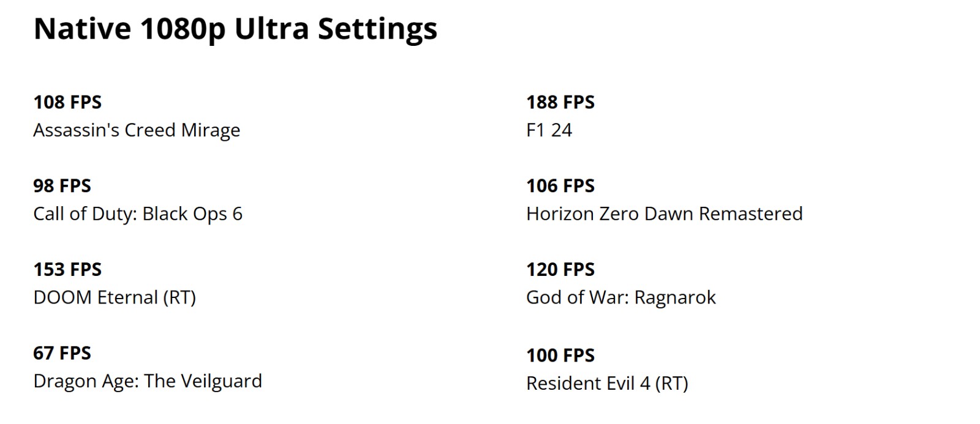Select the 120 FPS value
The width and height of the screenshot is (980, 424).
(x=560, y=270)
